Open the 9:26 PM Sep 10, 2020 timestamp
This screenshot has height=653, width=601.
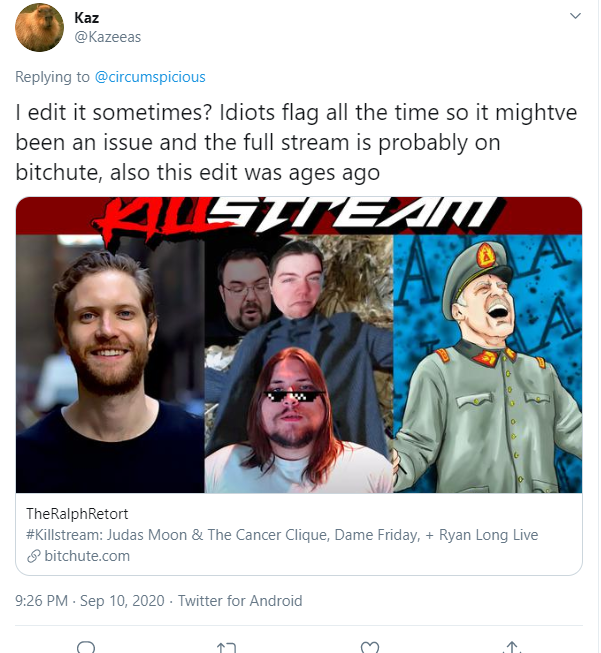click(x=90, y=601)
